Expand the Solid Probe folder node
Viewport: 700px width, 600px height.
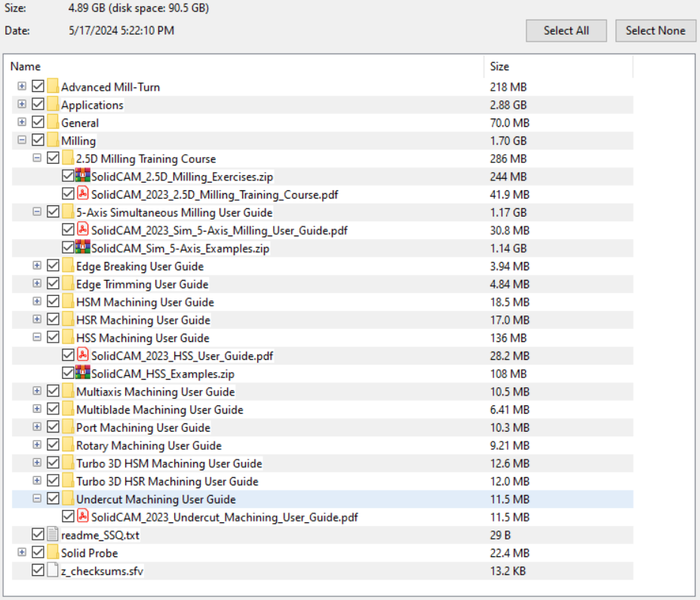click(x=22, y=552)
